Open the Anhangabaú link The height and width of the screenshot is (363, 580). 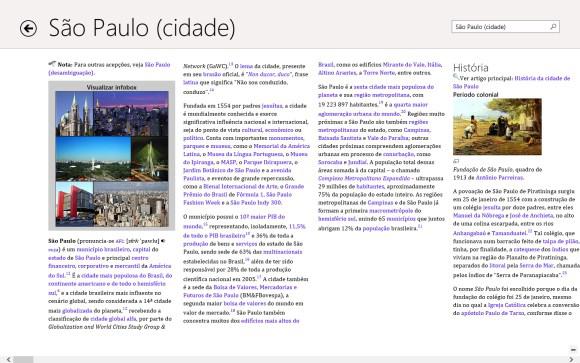tap(469, 233)
